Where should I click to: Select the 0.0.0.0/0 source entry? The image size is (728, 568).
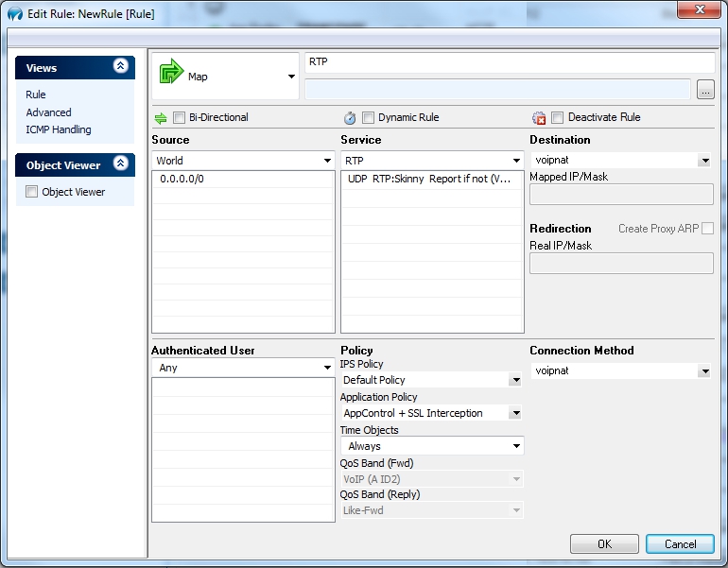(243, 180)
